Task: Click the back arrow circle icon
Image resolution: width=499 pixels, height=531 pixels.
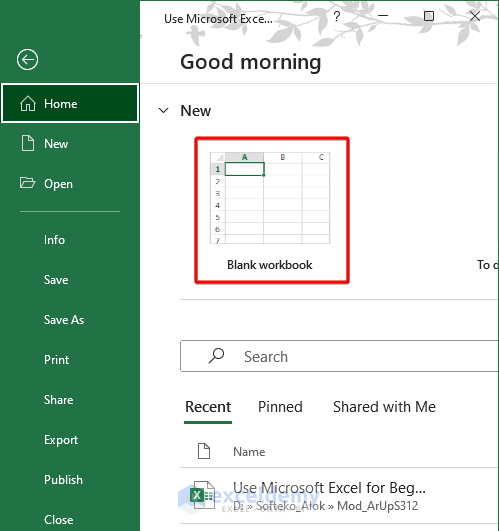Action: pos(27,60)
